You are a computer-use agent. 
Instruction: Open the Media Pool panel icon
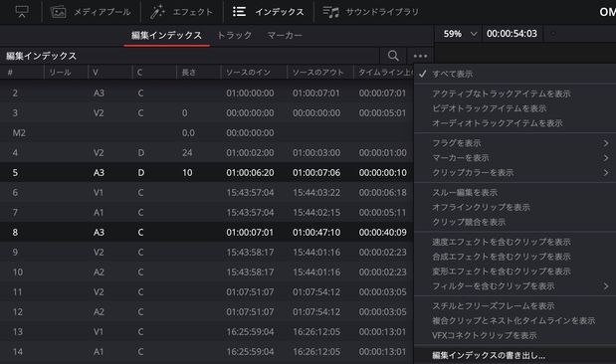click(58, 12)
